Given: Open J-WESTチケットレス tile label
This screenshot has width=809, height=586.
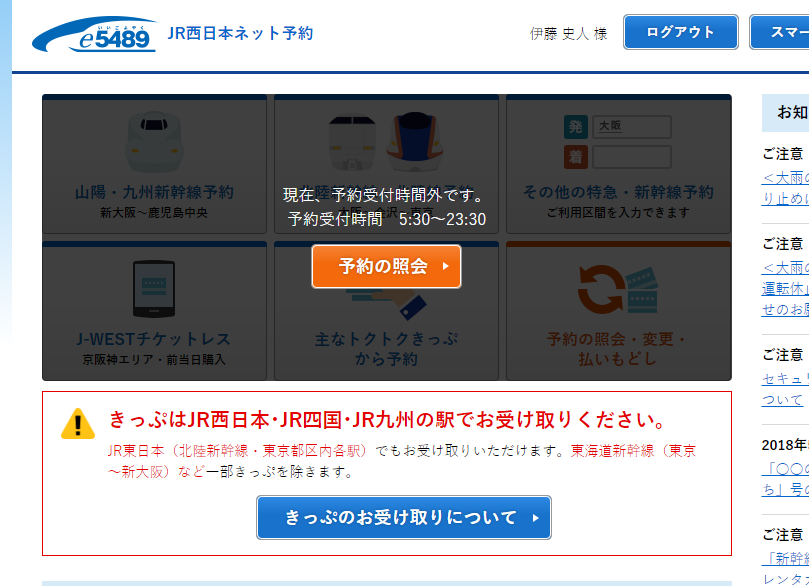Looking at the screenshot, I should coord(154,339).
